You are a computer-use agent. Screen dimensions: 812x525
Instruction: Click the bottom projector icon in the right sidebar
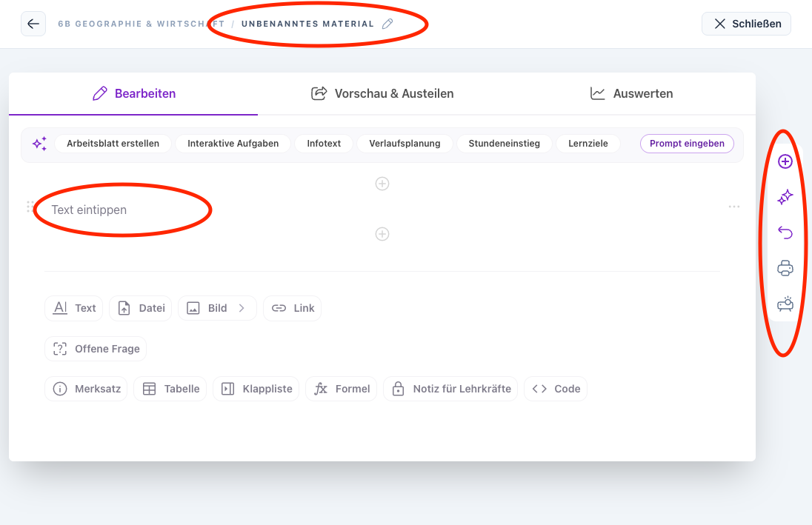point(785,304)
